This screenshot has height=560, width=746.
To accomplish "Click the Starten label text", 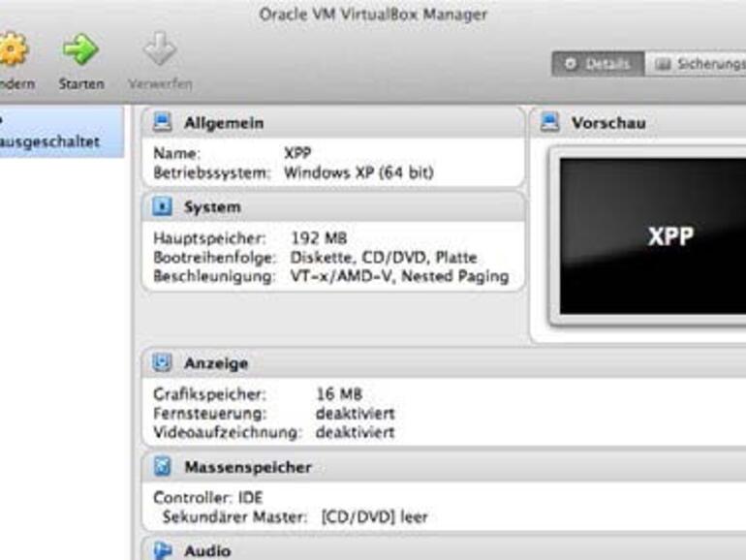I will (x=81, y=83).
